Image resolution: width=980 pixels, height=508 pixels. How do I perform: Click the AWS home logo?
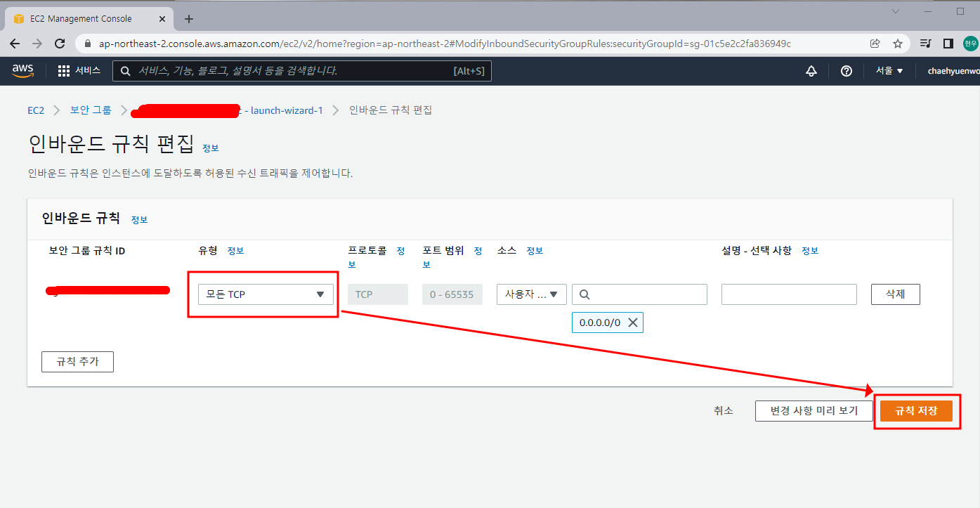pyautogui.click(x=22, y=70)
